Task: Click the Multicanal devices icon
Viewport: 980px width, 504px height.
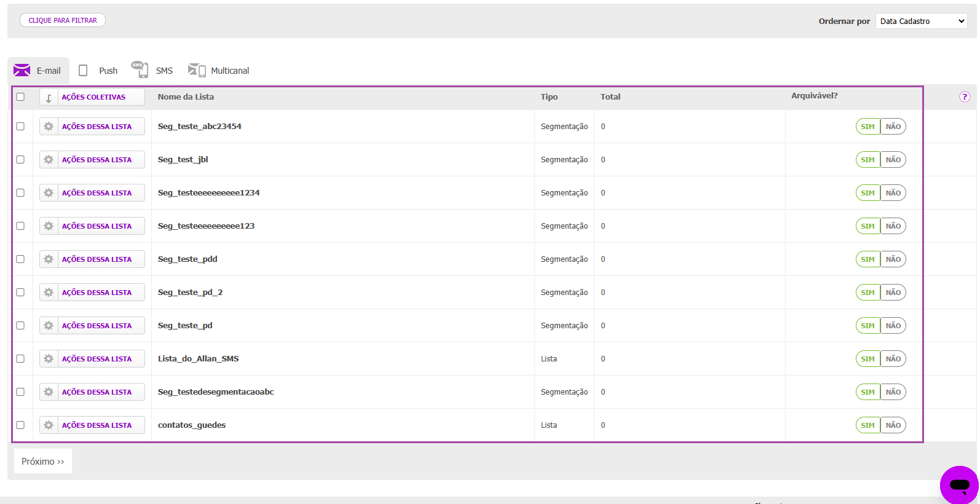Action: pyautogui.click(x=197, y=70)
